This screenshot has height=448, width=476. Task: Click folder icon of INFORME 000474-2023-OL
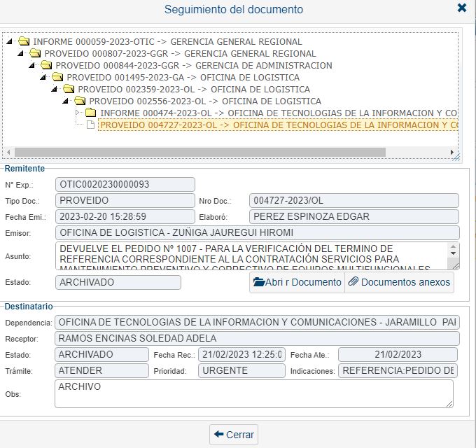[x=91, y=113]
